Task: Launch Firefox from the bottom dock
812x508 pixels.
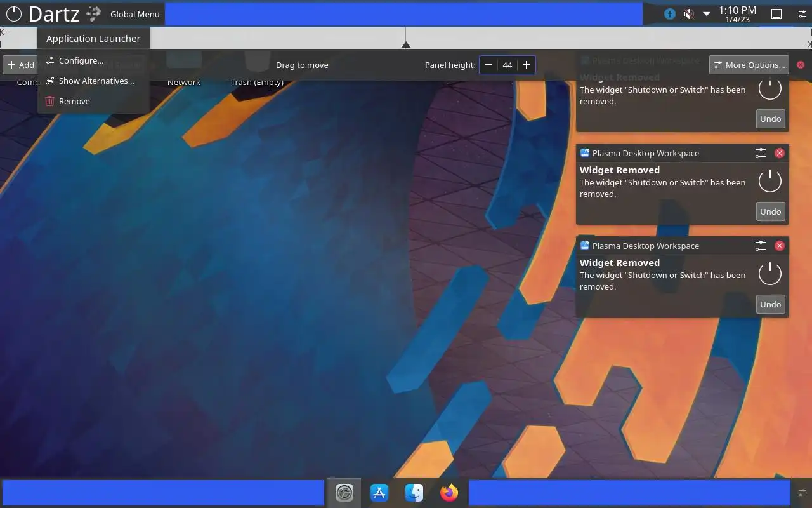Action: [449, 493]
